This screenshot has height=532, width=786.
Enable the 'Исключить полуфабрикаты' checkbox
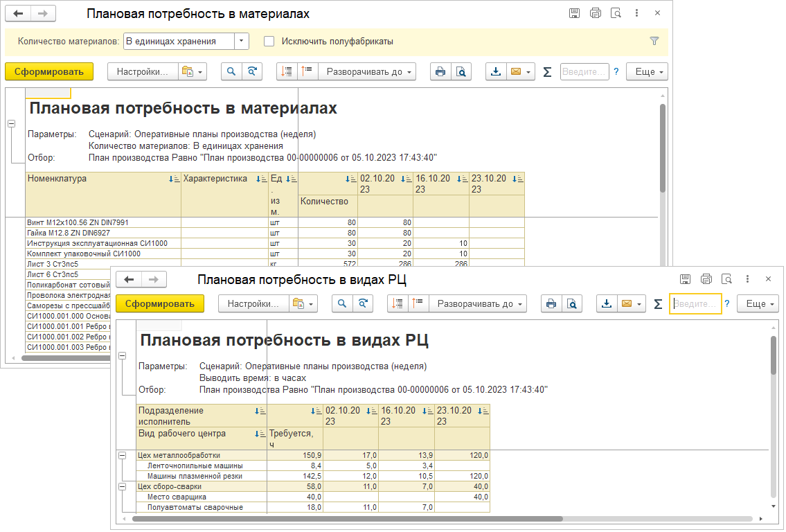point(269,41)
